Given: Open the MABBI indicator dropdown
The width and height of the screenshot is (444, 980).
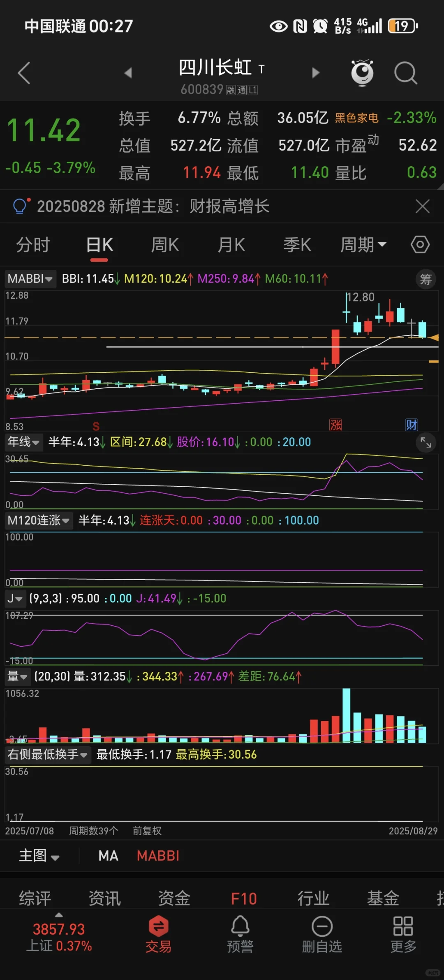Looking at the screenshot, I should point(30,279).
